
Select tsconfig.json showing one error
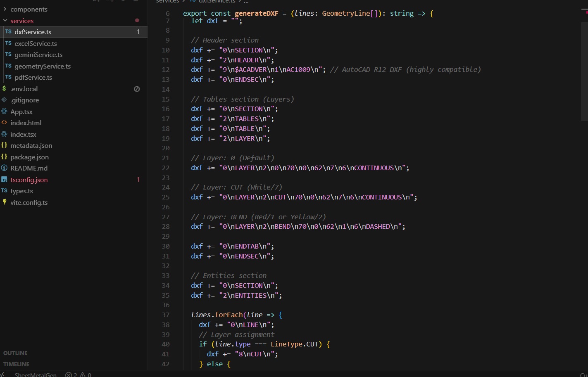[x=29, y=180]
